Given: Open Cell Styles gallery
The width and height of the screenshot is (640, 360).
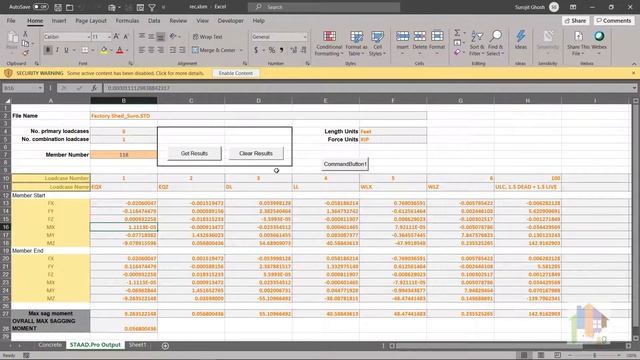Looking at the screenshot, I should click(x=377, y=43).
